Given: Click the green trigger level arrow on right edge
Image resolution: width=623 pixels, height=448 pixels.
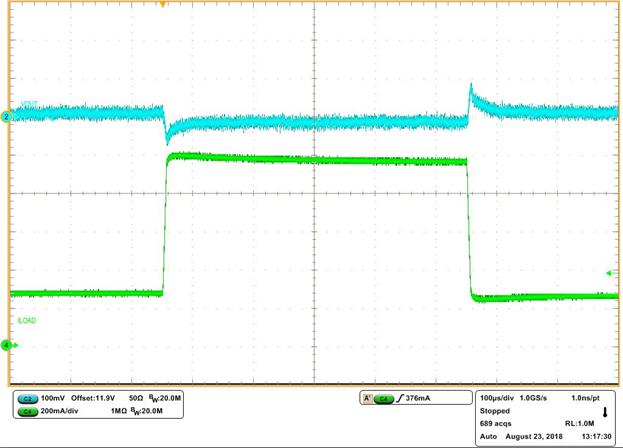Looking at the screenshot, I should pos(612,273).
